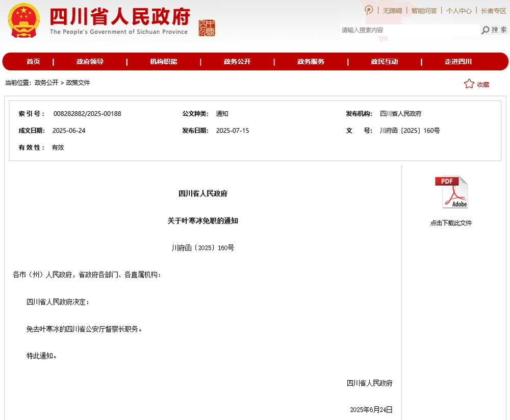Viewport: 510px width, 420px height.
Task: Click the national emblem logo
Action: pyautogui.click(x=23, y=20)
